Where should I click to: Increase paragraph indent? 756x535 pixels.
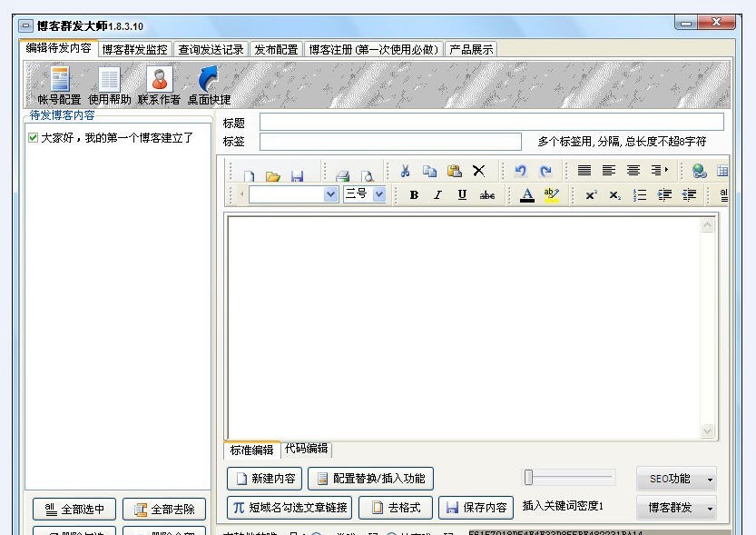click(664, 195)
